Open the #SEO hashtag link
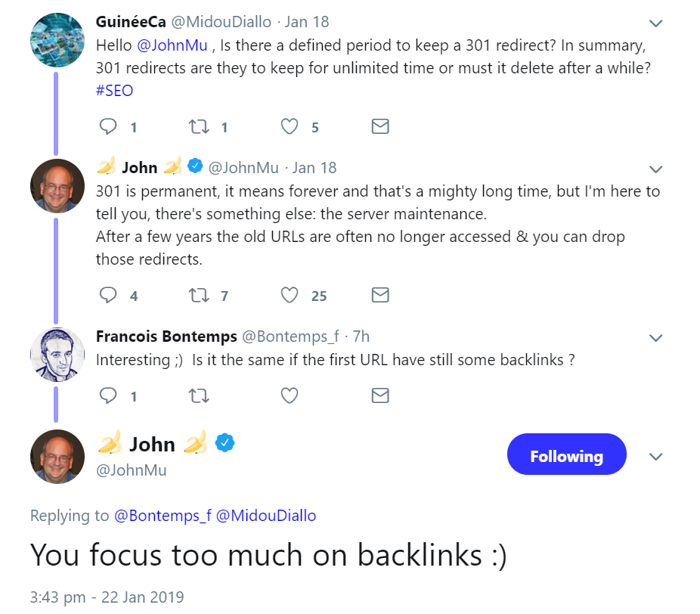This screenshot has width=700, height=614. [113, 90]
